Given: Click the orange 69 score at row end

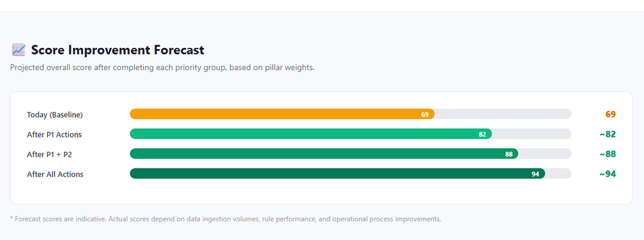Looking at the screenshot, I should [610, 114].
